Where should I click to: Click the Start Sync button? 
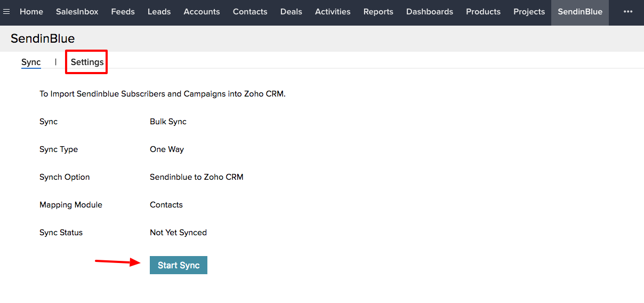pyautogui.click(x=179, y=265)
